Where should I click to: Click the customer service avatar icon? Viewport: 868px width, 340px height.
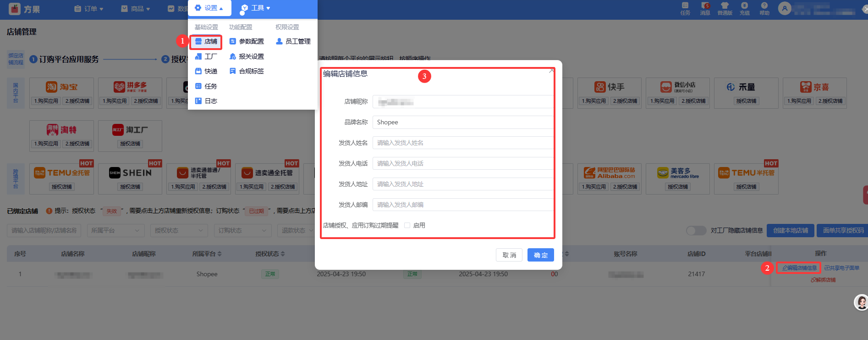(x=861, y=302)
